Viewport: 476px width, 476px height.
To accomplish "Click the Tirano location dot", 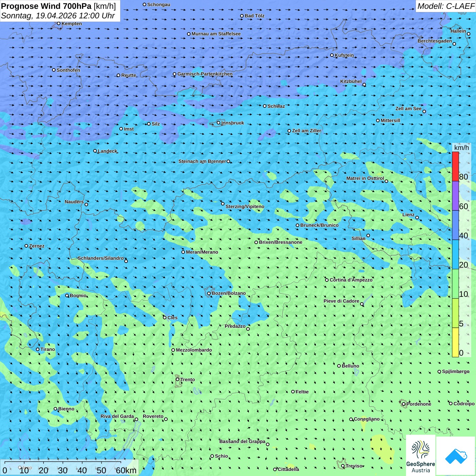I will click(38, 349).
